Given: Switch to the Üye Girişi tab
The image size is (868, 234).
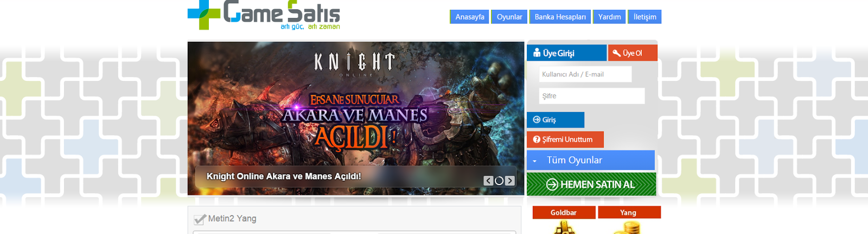Looking at the screenshot, I should pyautogui.click(x=566, y=53).
